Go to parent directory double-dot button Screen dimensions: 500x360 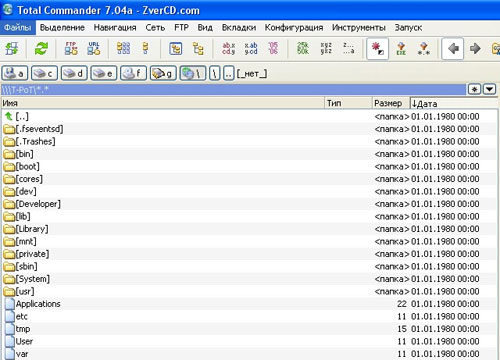point(229,73)
